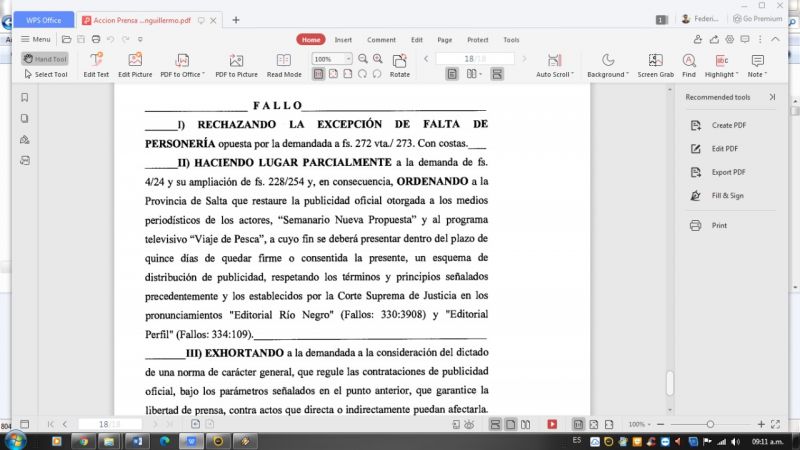Click Export PDF in Recommended tools
The height and width of the screenshot is (450, 800).
click(719, 172)
